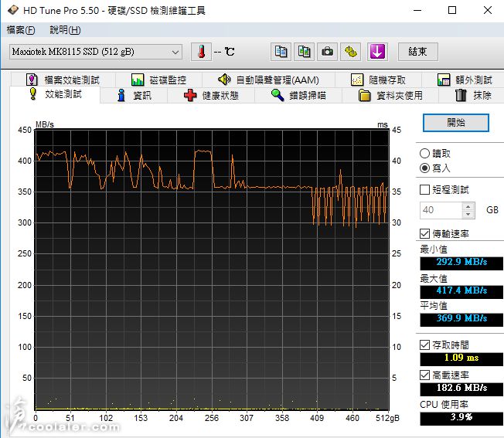Open the 說明(H) menu
This screenshot has height=438, width=504.
point(65,30)
